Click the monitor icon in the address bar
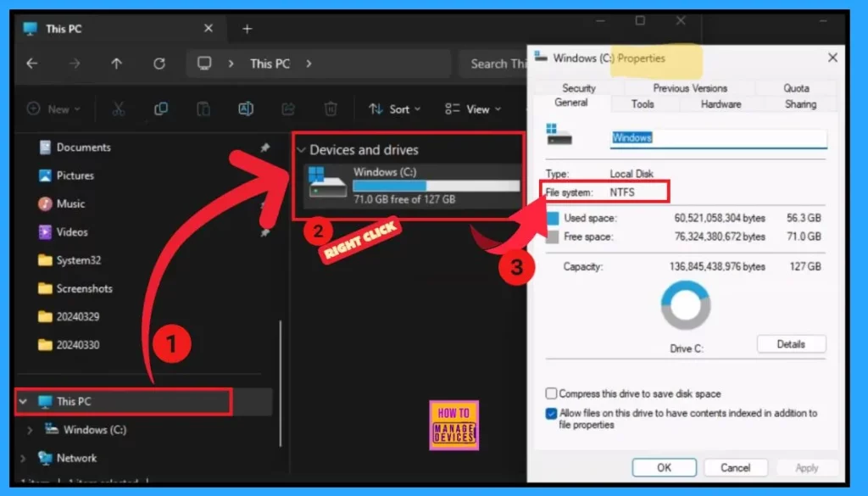Viewport: 868px width, 496px height. point(204,64)
